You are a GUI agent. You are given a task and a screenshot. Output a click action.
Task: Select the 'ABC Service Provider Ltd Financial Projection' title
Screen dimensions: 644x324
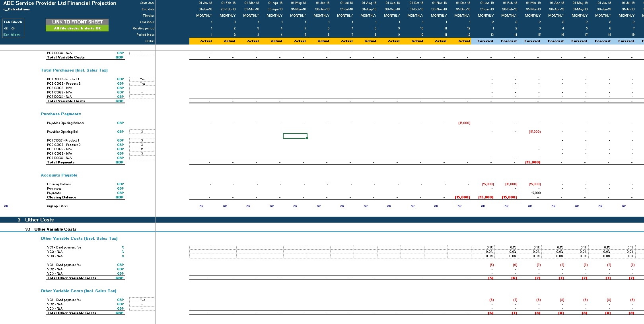pyautogui.click(x=60, y=3)
